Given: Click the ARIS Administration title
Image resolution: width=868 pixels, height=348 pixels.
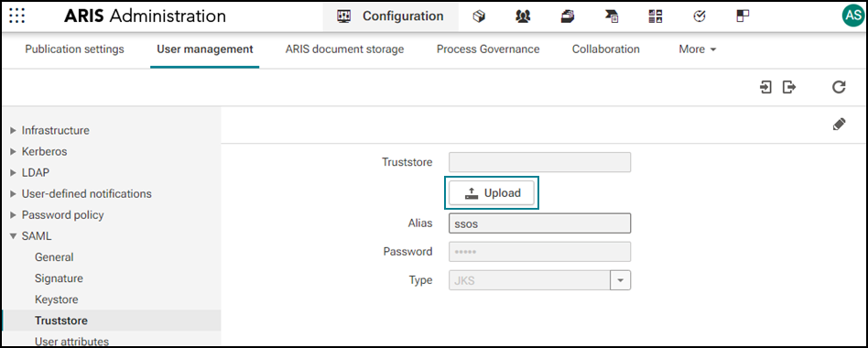Looking at the screenshot, I should 145,16.
